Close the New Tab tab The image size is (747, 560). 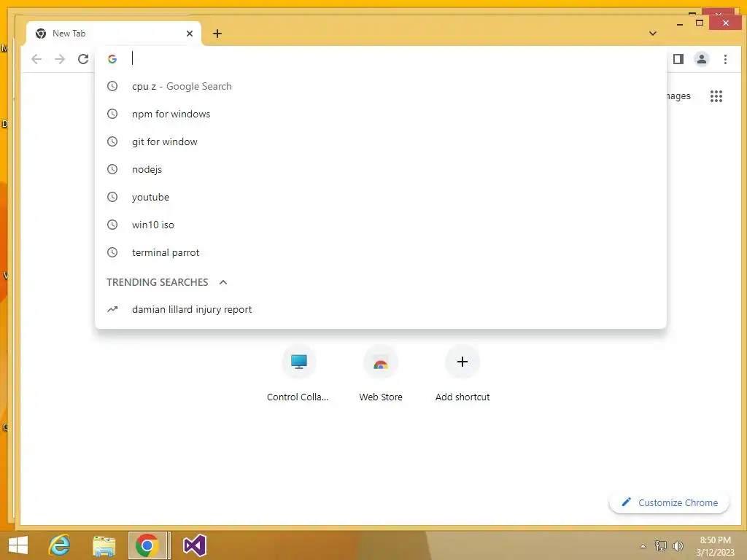pos(190,34)
